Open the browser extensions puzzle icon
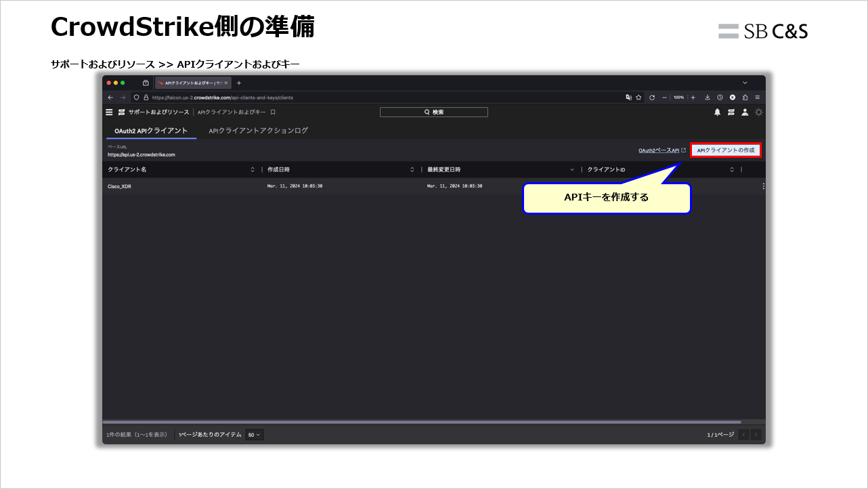Screen dimensions: 868x489 [745, 98]
